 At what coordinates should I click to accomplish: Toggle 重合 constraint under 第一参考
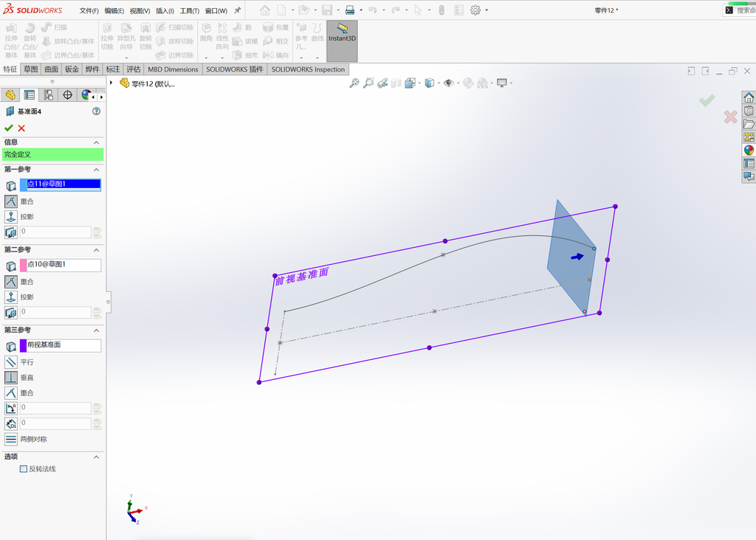click(x=11, y=201)
